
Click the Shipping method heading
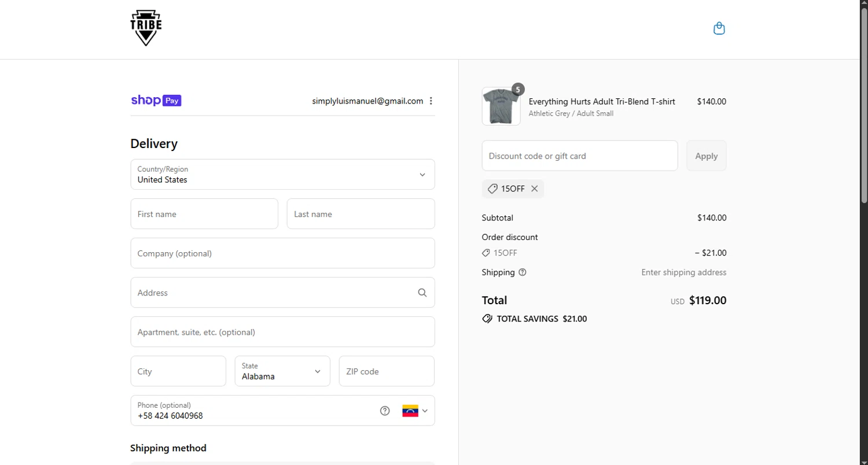click(x=168, y=448)
